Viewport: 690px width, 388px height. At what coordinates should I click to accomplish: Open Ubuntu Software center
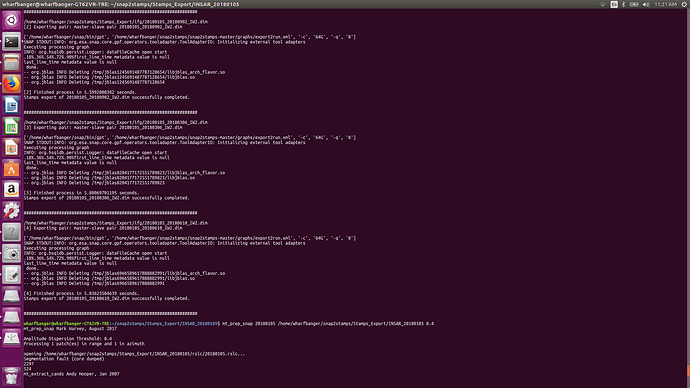click(11, 168)
